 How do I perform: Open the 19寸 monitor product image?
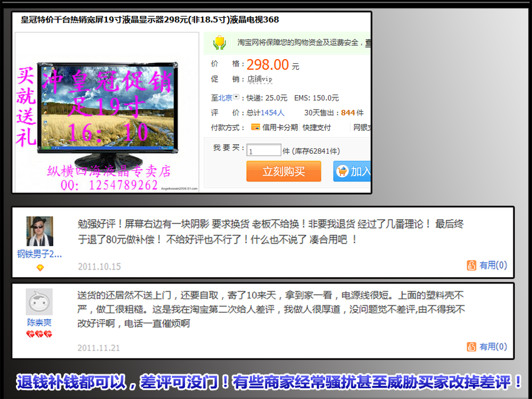[x=107, y=113]
